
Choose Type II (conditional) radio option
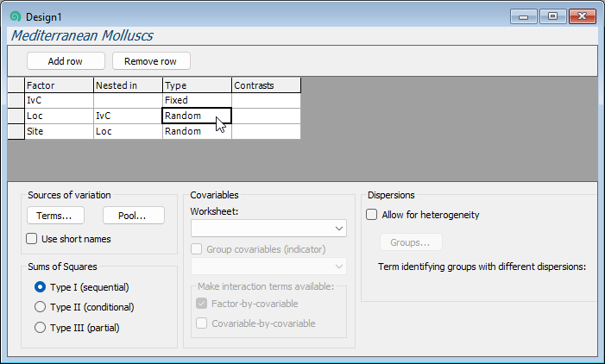pos(40,307)
